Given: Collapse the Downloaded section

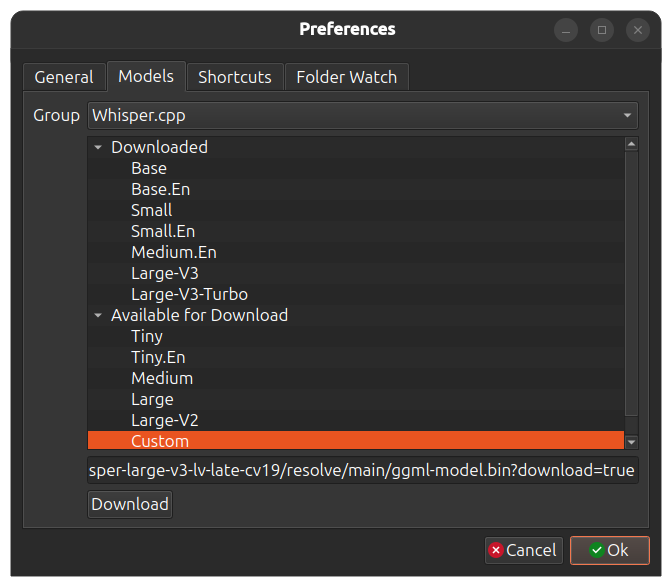Looking at the screenshot, I should coord(98,147).
